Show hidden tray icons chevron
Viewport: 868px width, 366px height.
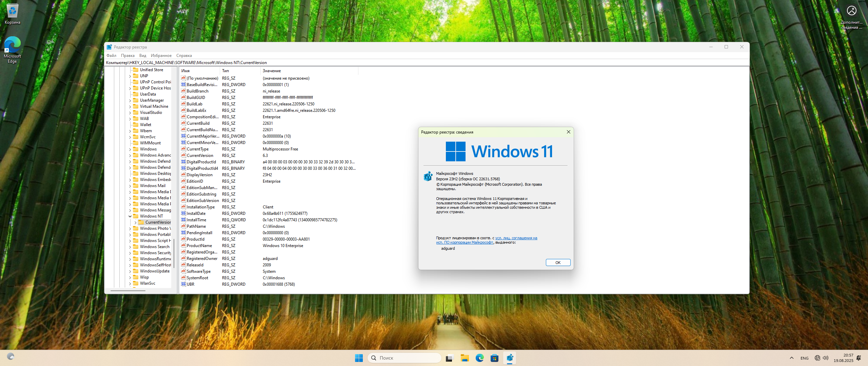coord(791,358)
